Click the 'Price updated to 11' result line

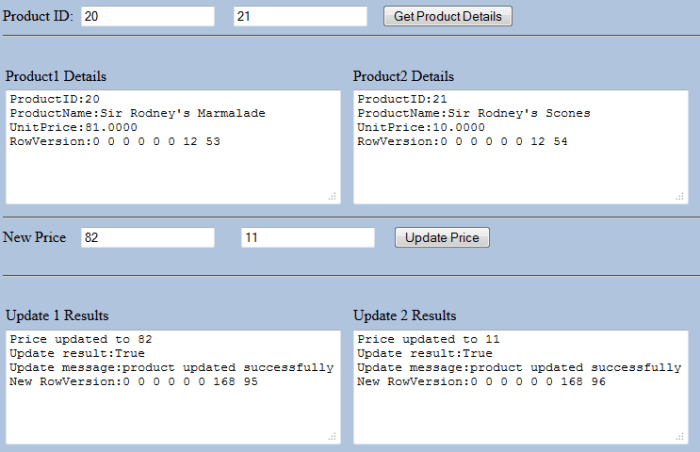pyautogui.click(x=428, y=340)
